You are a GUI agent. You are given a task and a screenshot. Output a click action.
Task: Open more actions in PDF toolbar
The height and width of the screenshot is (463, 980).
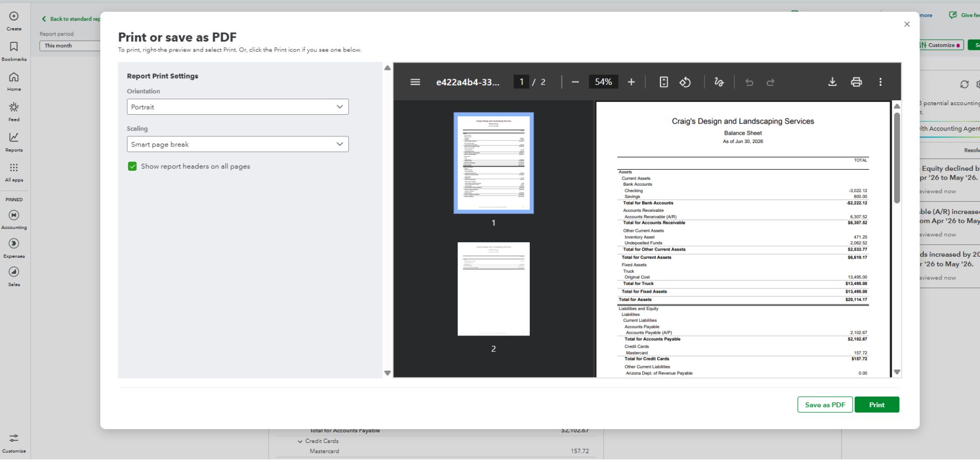click(880, 82)
